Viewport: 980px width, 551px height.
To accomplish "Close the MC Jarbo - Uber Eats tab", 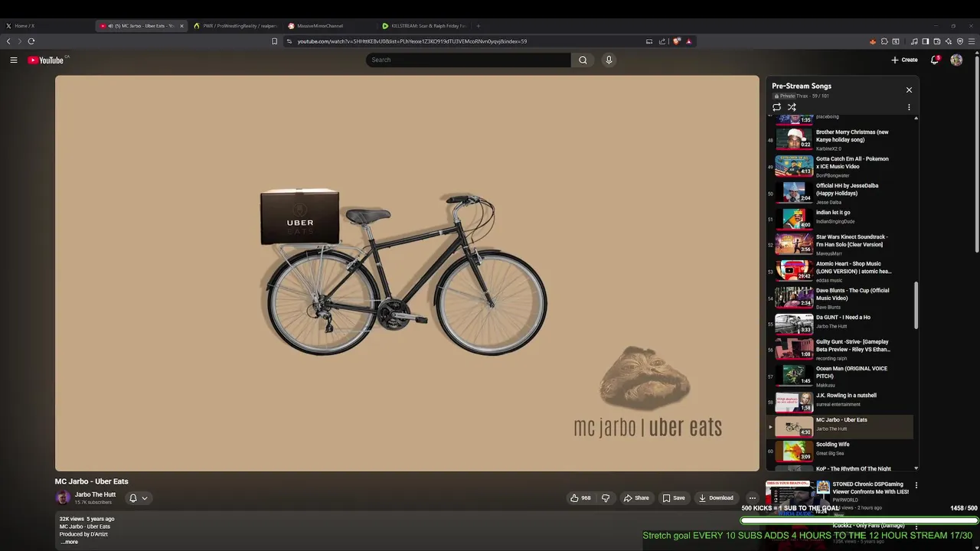I will click(x=181, y=26).
